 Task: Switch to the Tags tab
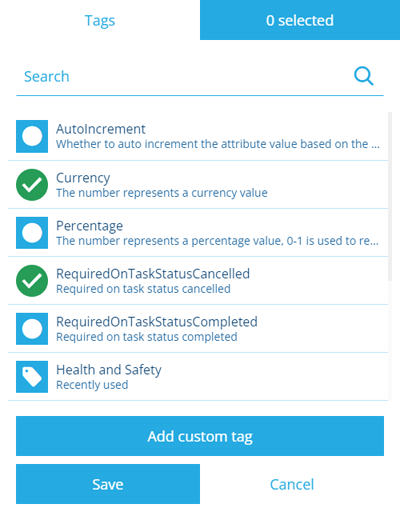pos(100,20)
